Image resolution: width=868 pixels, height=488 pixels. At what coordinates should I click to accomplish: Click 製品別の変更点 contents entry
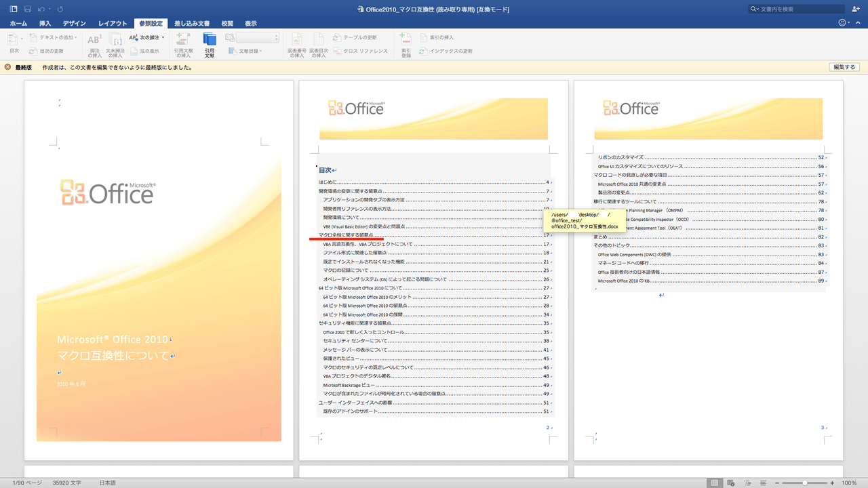711,192
